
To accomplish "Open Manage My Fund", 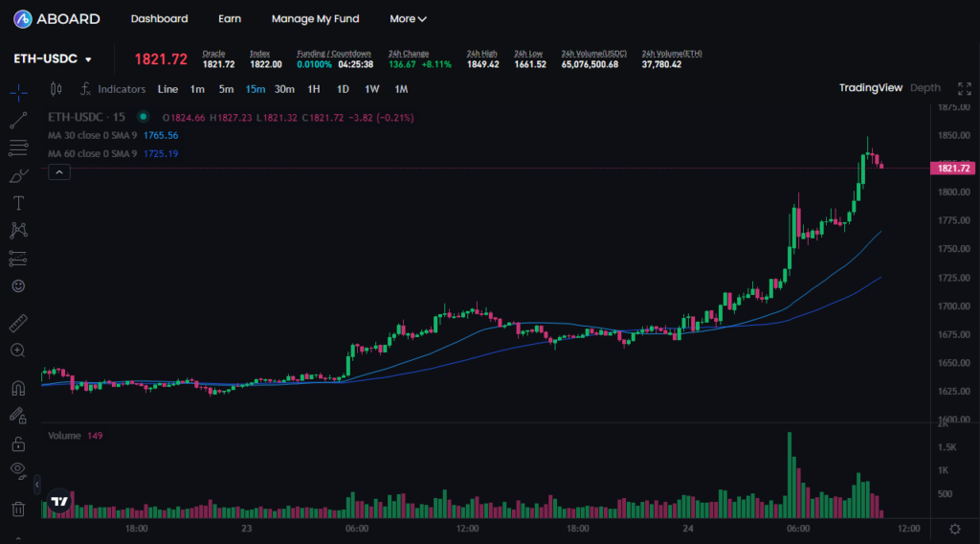I will click(315, 19).
